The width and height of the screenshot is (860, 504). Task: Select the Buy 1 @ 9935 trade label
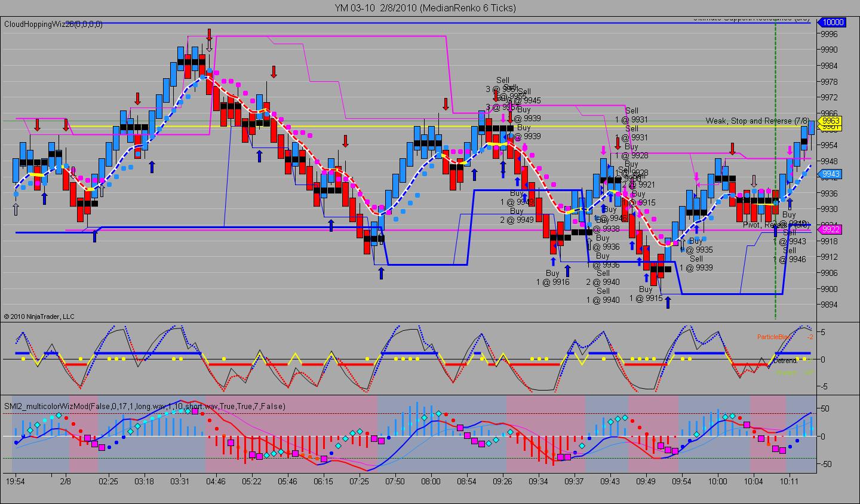click(x=696, y=245)
